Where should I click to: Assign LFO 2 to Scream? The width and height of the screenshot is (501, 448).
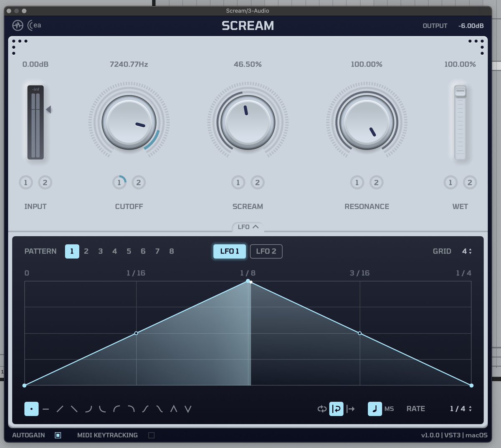click(258, 182)
